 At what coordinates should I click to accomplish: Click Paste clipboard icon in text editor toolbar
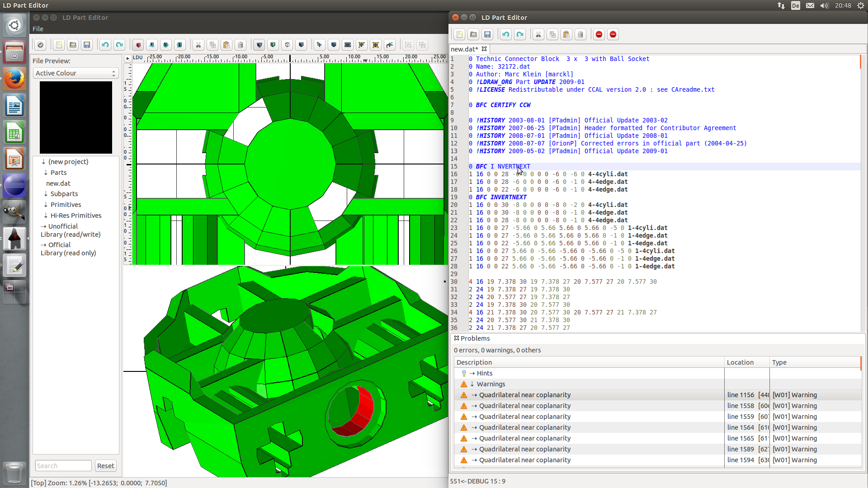(566, 34)
